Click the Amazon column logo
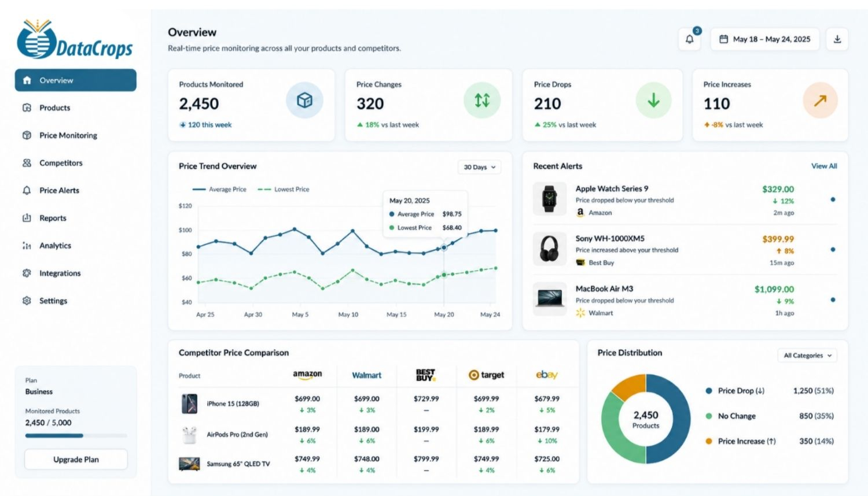 coord(307,375)
